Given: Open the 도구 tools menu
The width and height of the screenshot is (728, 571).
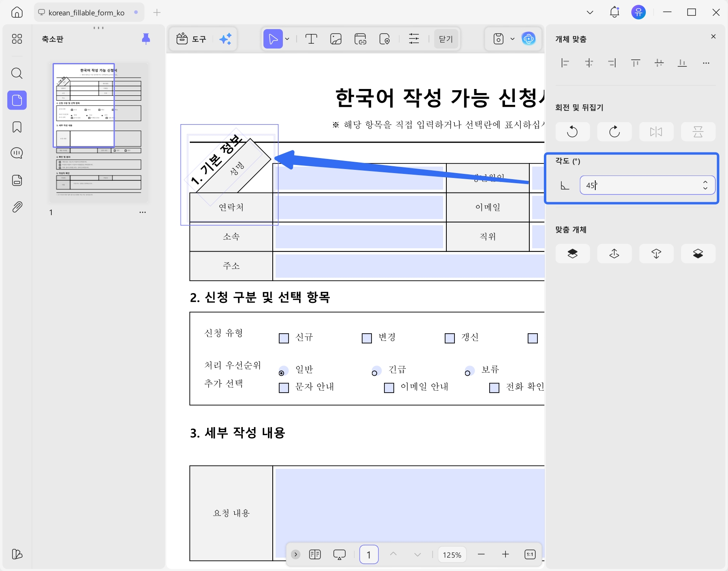Looking at the screenshot, I should pyautogui.click(x=191, y=39).
